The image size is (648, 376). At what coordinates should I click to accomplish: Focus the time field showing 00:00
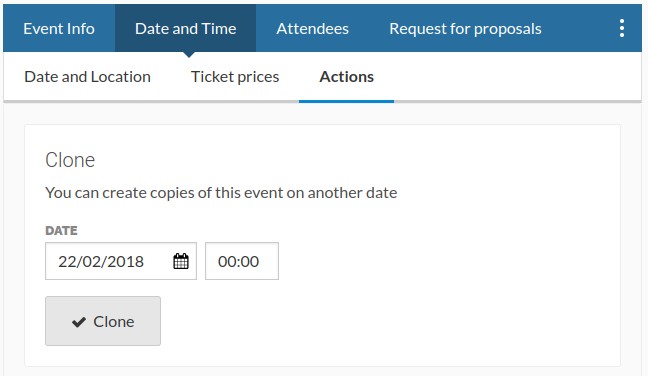pyautogui.click(x=242, y=261)
